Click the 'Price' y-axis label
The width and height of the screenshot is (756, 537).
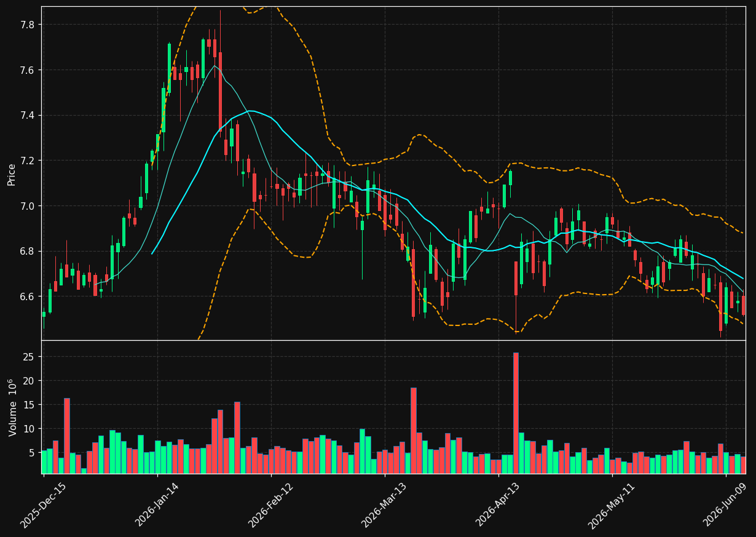click(12, 174)
